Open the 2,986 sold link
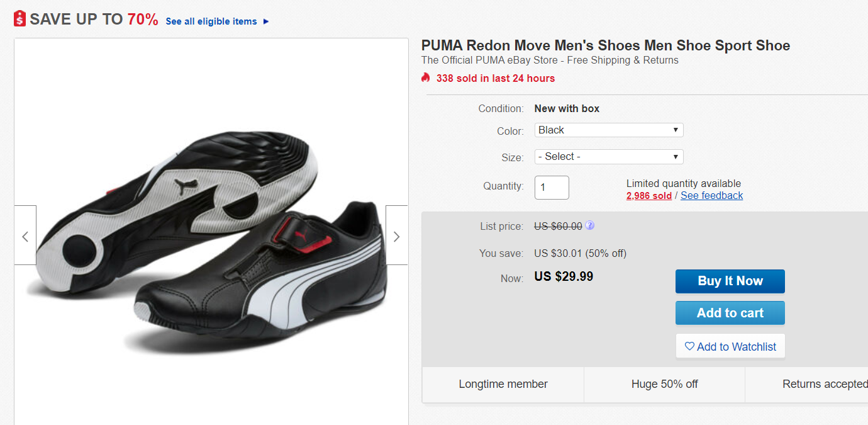Screen dimensions: 868x425 pos(648,196)
